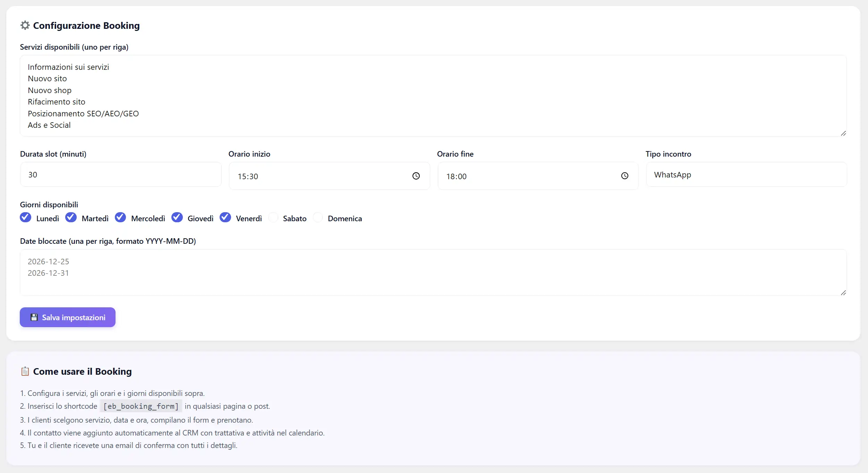The height and width of the screenshot is (473, 868).
Task: Open the Orario fine clock picker icon
Action: coord(624,176)
